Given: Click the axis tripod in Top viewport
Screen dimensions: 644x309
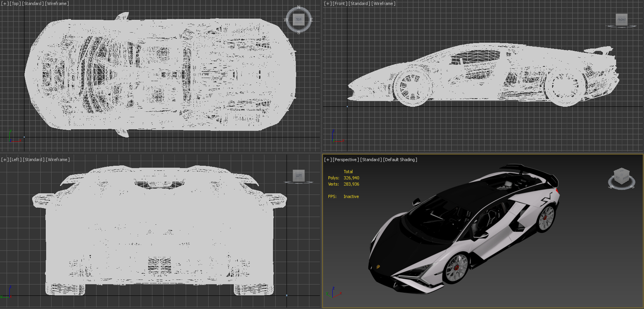Looking at the screenshot, I should pyautogui.click(x=14, y=137).
